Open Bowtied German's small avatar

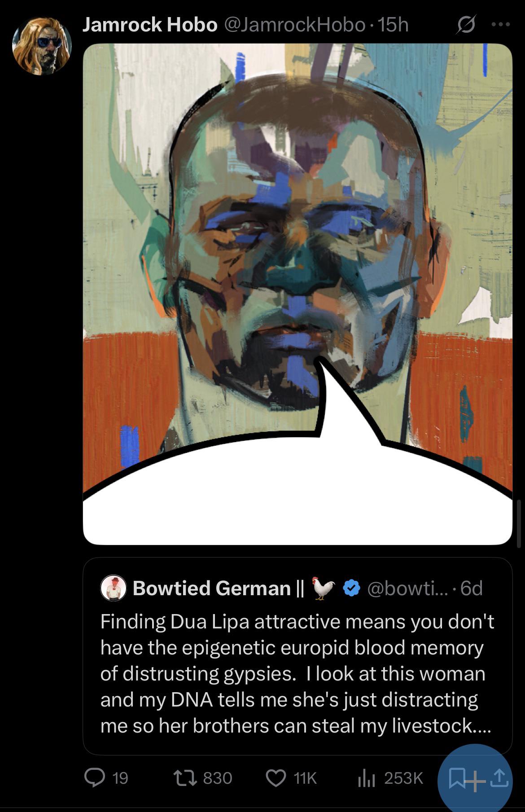pos(114,588)
